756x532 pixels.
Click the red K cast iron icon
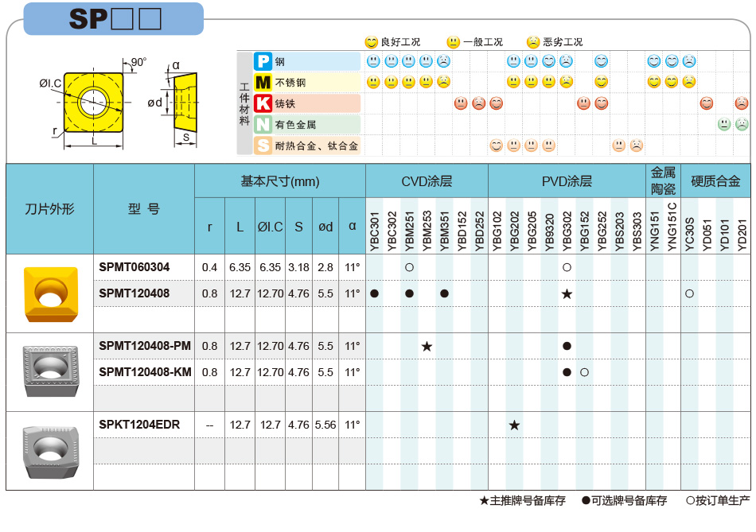(x=263, y=103)
